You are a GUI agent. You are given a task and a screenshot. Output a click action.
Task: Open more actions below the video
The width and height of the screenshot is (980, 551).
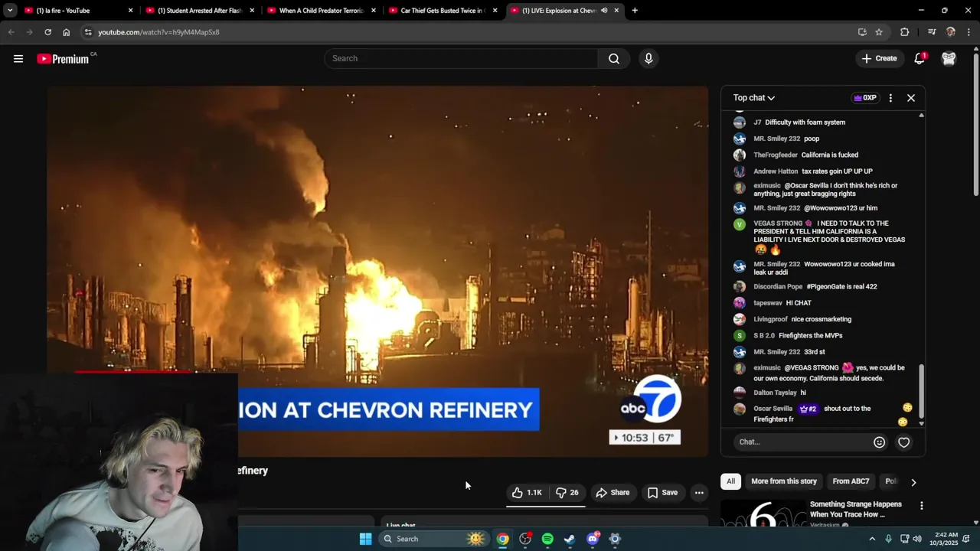(699, 493)
